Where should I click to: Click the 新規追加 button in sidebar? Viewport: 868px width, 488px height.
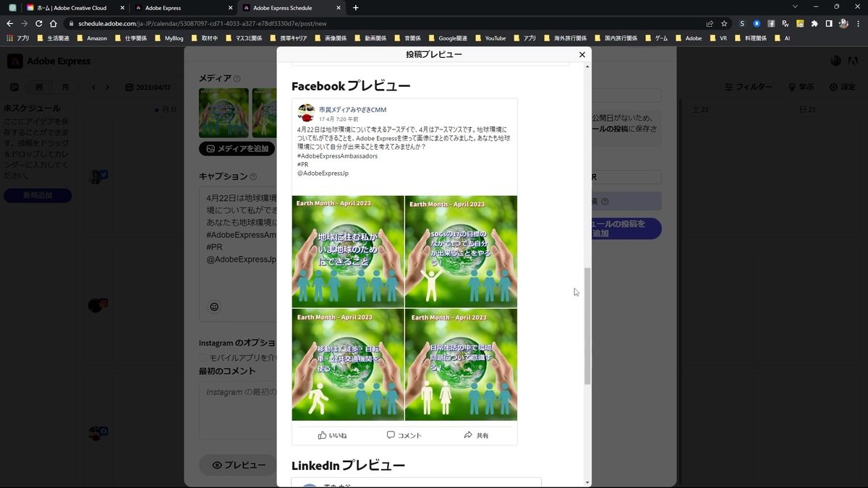[x=38, y=195]
